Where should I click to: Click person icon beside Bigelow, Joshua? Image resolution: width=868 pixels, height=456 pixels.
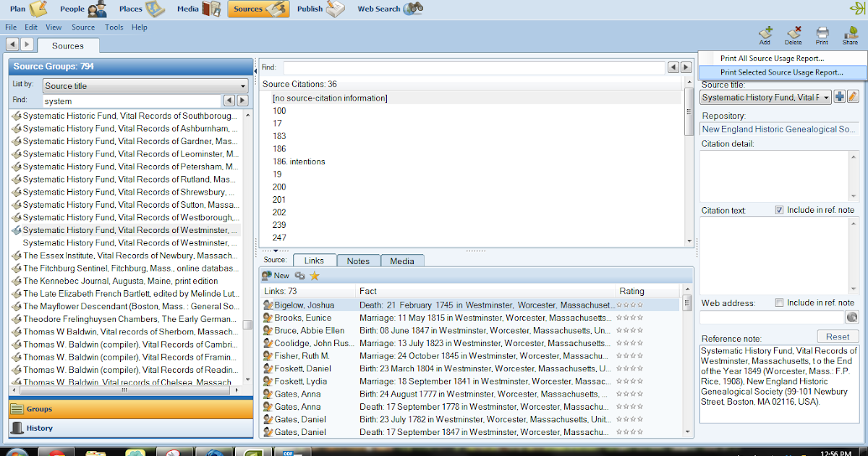[268, 305]
